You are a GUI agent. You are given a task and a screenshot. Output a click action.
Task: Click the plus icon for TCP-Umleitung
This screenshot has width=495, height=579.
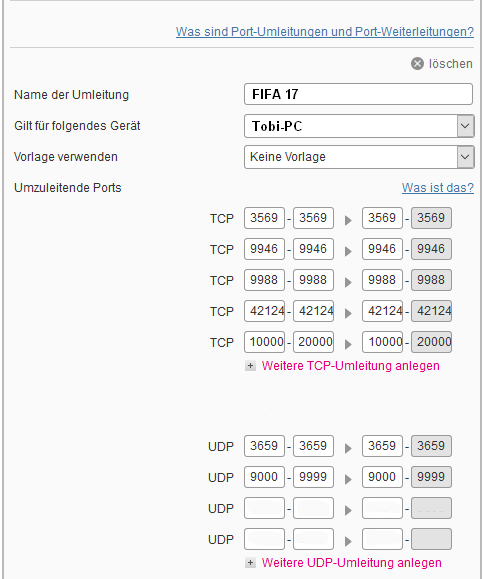click(x=250, y=366)
